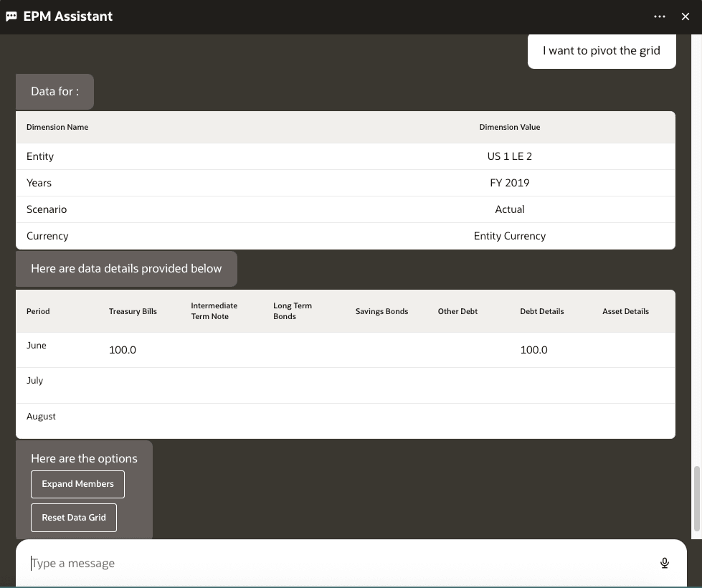Select the Savings Bonds column header
This screenshot has height=588, width=702.
381,311
